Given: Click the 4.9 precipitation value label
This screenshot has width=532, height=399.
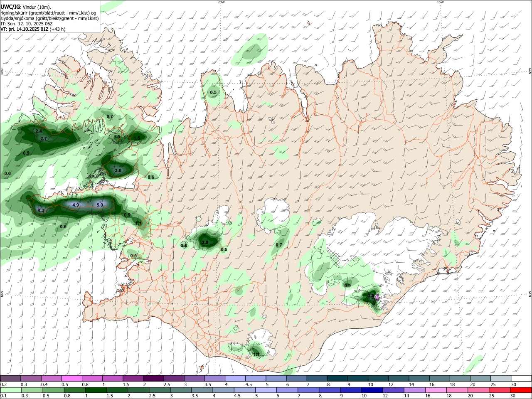Looking at the screenshot, I should [76, 205].
